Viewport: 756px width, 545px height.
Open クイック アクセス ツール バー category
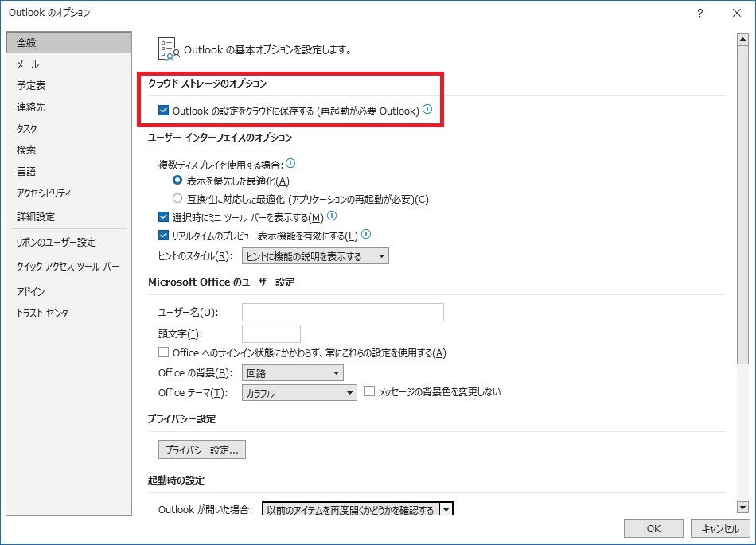tap(68, 266)
